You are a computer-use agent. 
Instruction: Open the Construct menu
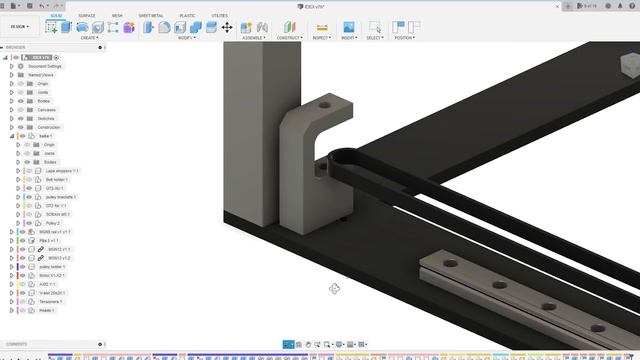pyautogui.click(x=290, y=38)
